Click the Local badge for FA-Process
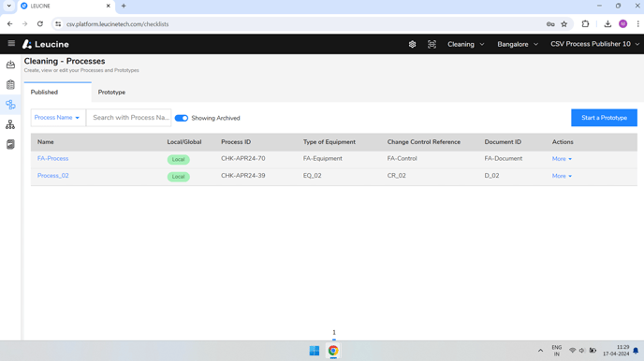 pos(178,159)
